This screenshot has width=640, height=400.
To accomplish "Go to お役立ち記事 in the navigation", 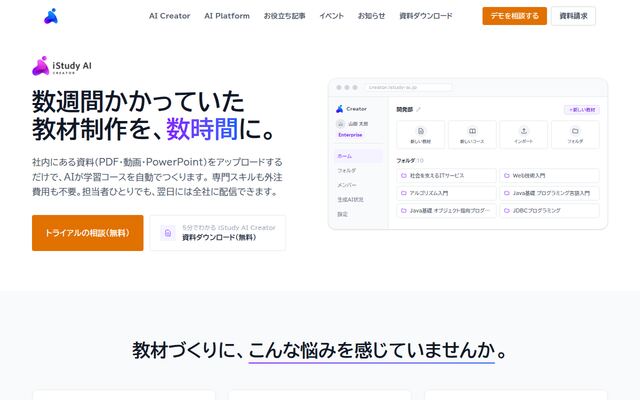I will point(284,16).
